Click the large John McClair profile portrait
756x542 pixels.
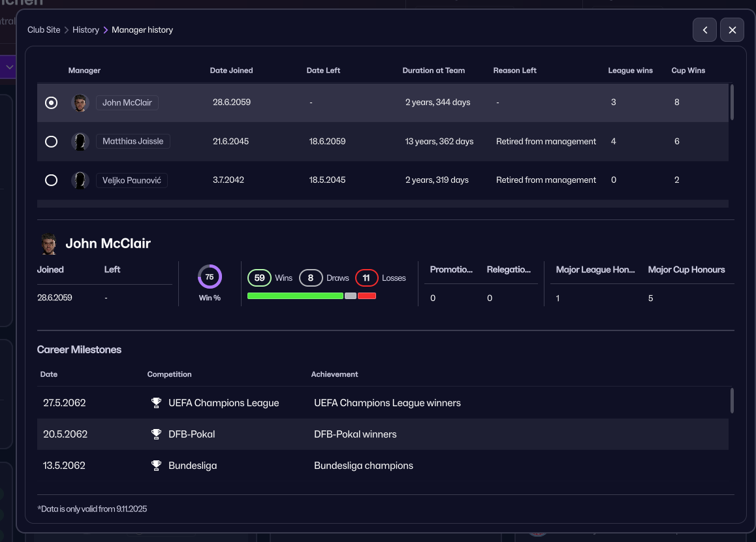coord(48,244)
